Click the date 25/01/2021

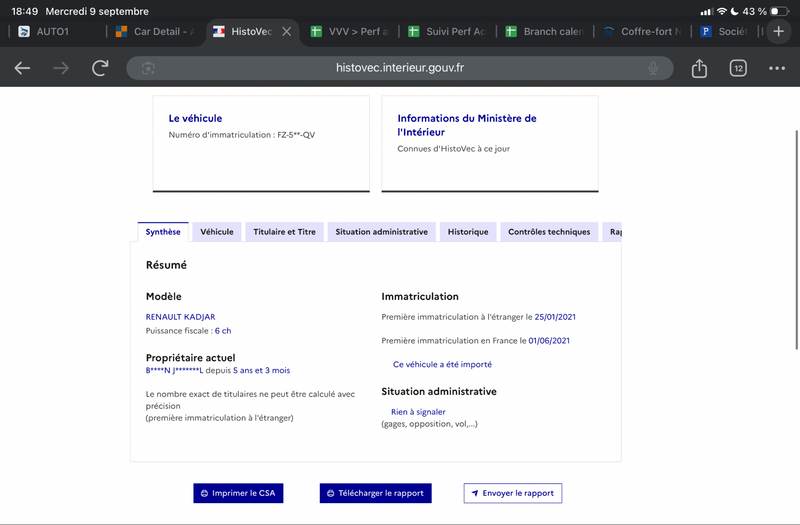[555, 317]
